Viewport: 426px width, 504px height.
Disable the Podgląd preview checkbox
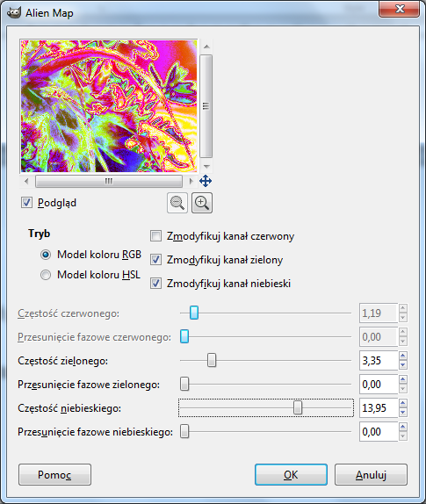[x=26, y=203]
